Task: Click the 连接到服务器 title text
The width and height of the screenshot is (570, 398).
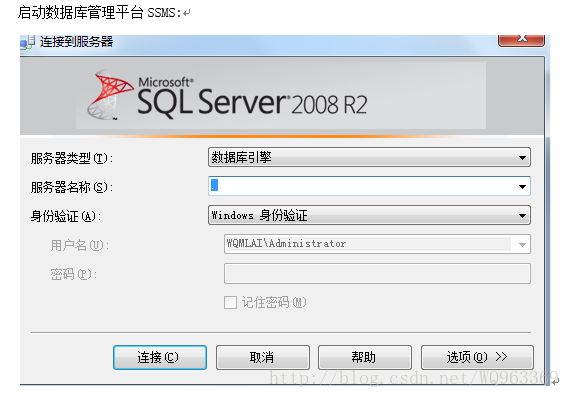Action: [76, 42]
